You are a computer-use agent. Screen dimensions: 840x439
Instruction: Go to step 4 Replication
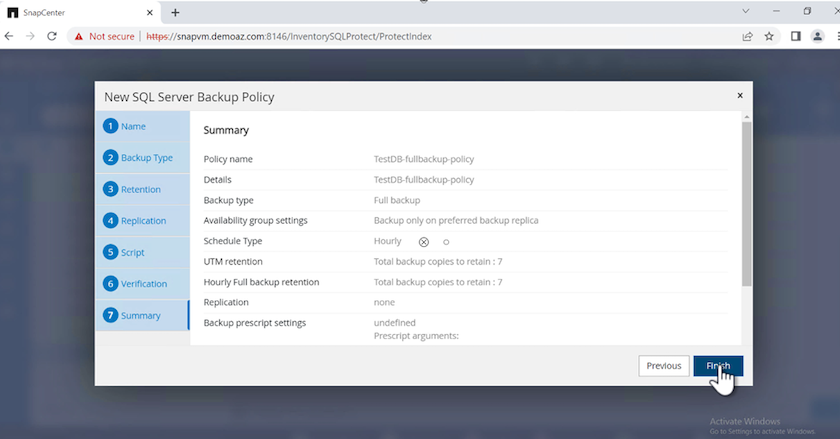click(x=142, y=221)
